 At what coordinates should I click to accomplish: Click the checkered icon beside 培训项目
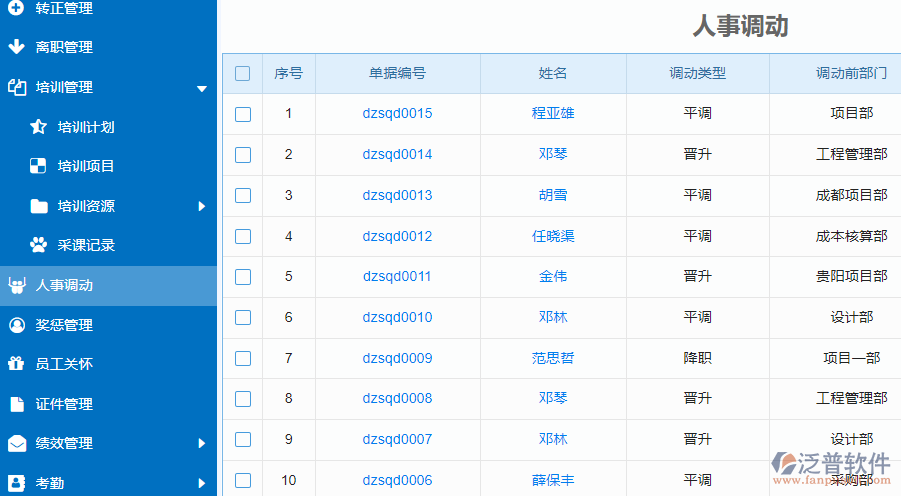(x=38, y=166)
